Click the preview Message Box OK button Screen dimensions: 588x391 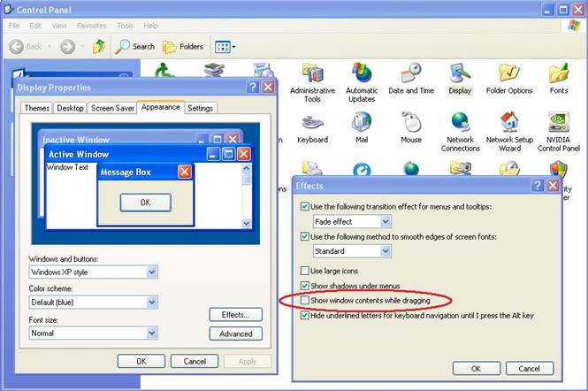tap(146, 203)
